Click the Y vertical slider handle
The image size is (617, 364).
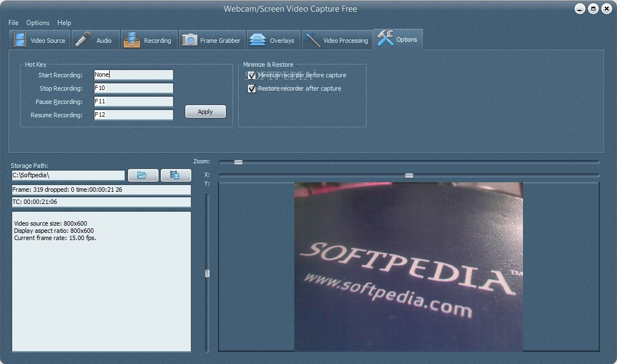pos(208,273)
